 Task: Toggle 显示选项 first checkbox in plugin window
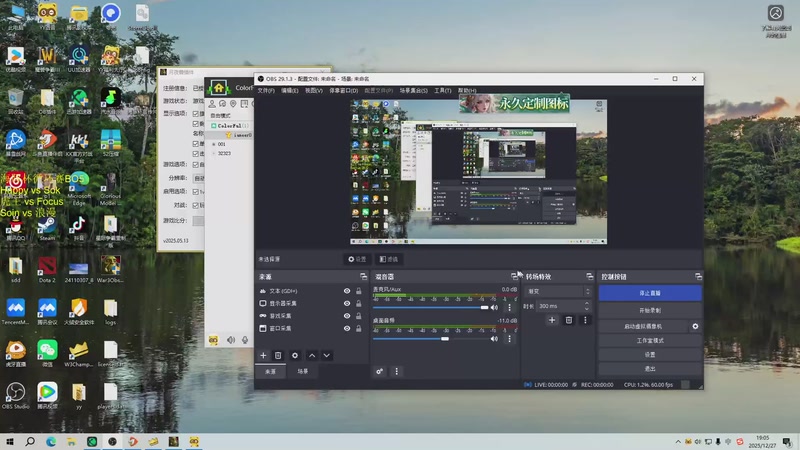[195, 113]
